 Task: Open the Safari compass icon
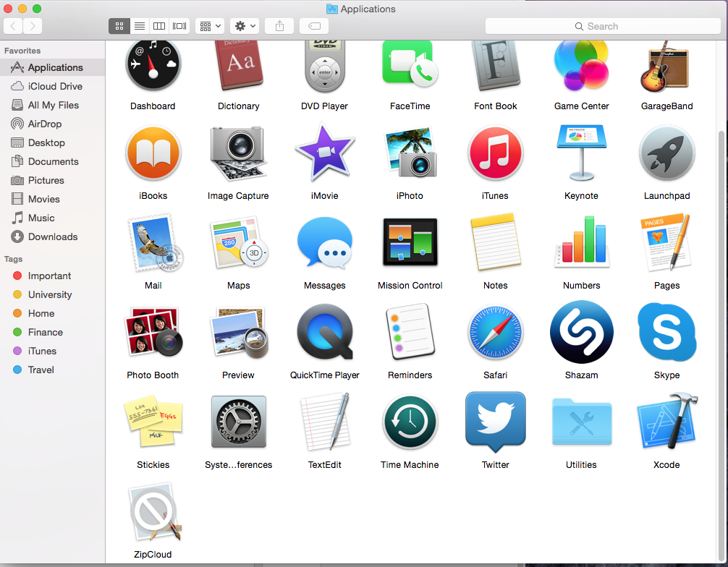click(496, 332)
